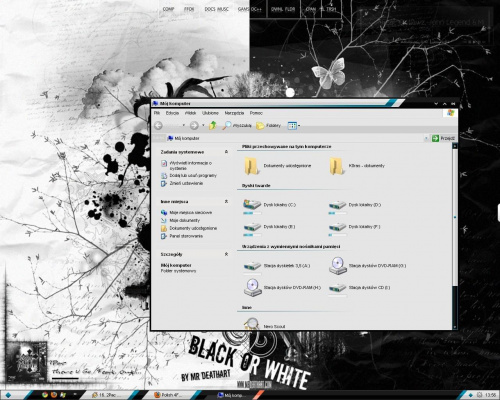
Task: Collapse the Zadania systemowe panel
Action: (x=226, y=152)
